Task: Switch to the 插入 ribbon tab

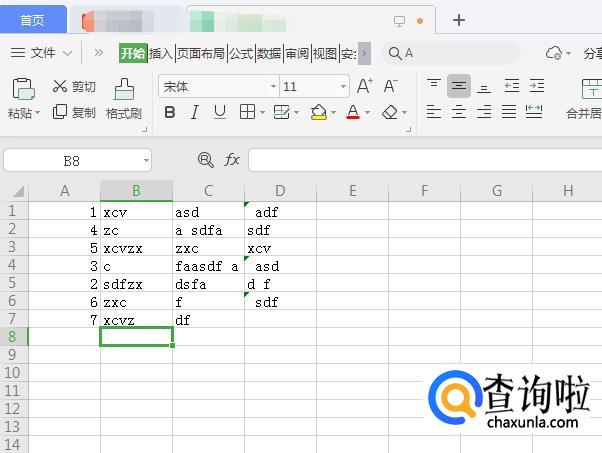Action: coord(161,53)
